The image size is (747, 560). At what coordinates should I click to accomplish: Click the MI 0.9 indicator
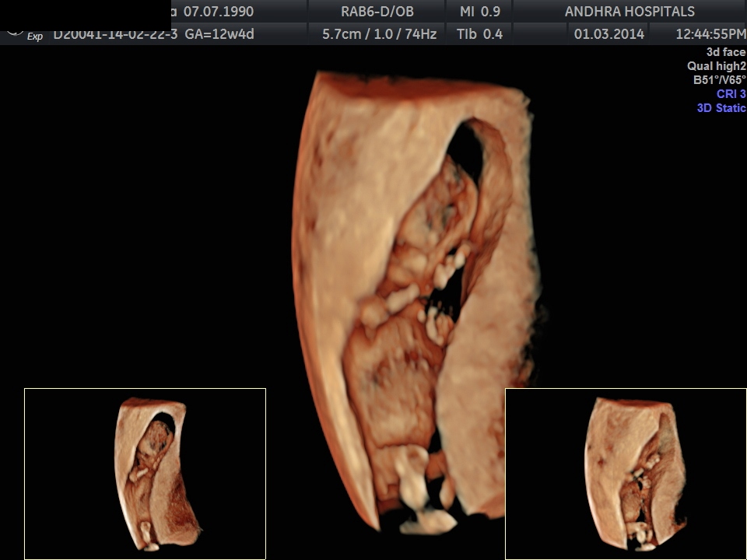click(x=479, y=12)
